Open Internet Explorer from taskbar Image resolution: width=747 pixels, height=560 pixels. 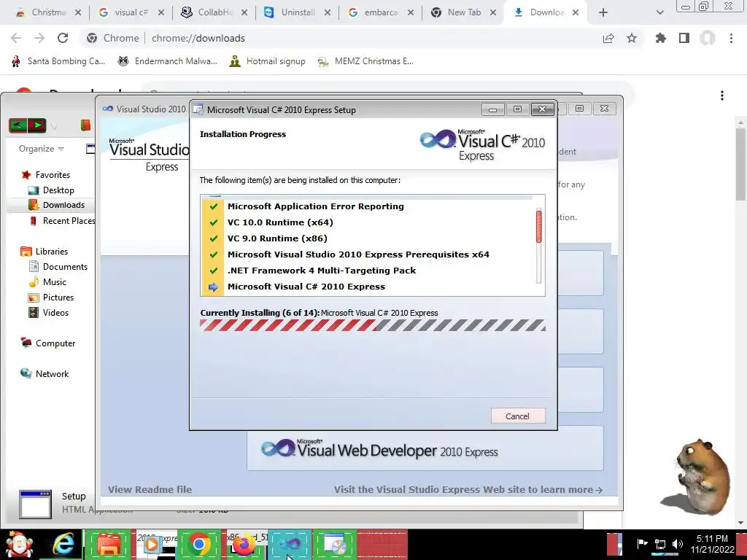pos(63,545)
